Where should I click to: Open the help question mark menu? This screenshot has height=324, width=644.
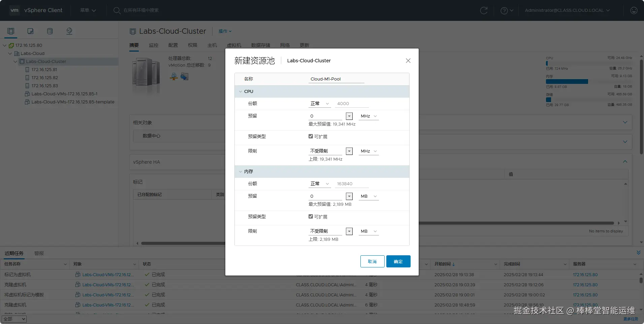click(x=507, y=10)
